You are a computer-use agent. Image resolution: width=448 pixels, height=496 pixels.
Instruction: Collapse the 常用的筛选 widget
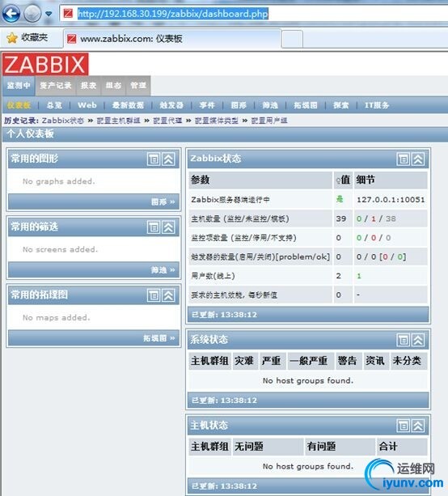[x=168, y=227]
